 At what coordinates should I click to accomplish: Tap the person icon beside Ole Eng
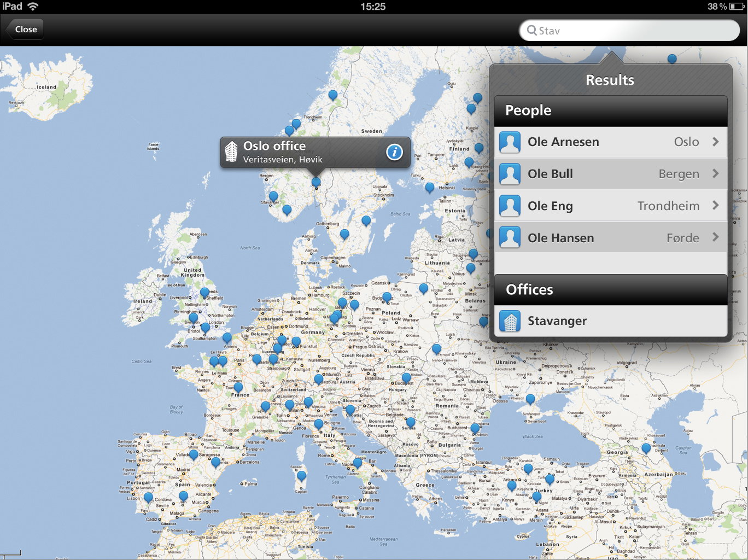pyautogui.click(x=510, y=206)
